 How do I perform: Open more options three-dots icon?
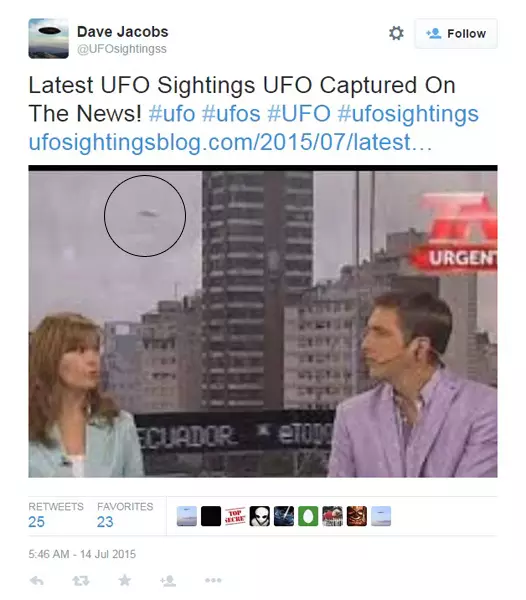tap(213, 580)
